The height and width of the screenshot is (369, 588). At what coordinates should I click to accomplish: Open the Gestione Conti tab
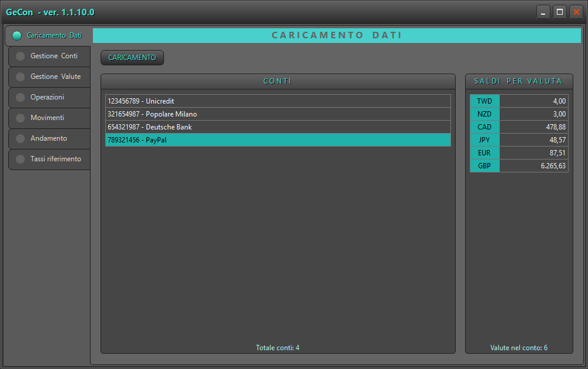54,56
